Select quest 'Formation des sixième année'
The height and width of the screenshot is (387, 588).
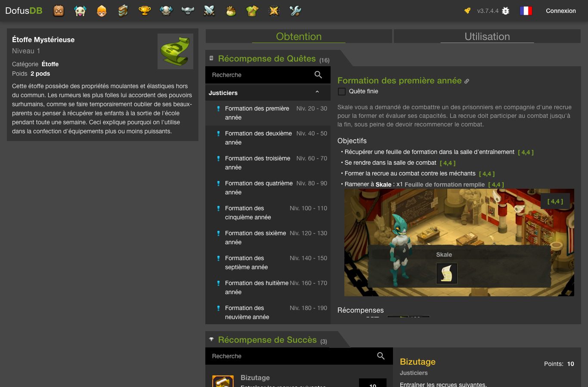click(268, 238)
